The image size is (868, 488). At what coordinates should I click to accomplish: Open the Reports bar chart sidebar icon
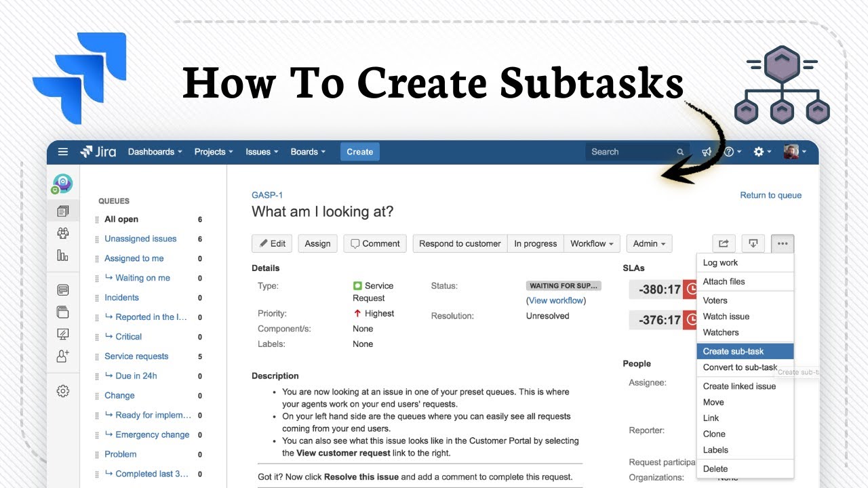click(63, 256)
